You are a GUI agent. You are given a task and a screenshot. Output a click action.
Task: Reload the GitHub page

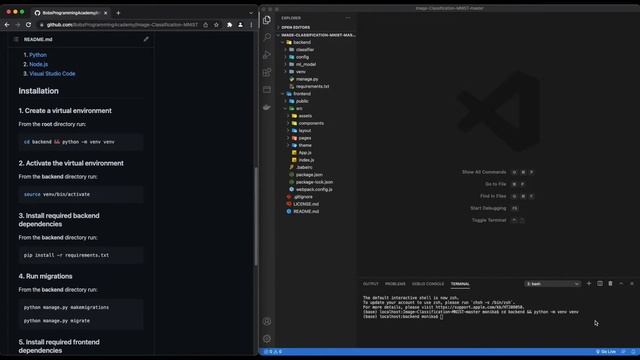[28, 25]
